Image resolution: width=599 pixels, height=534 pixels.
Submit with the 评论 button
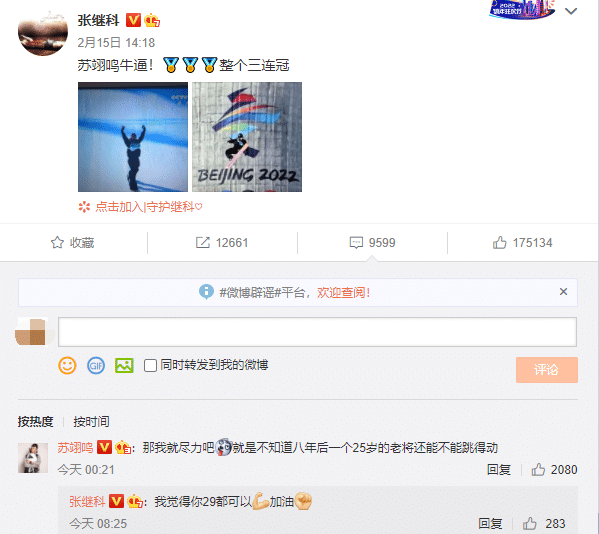pos(547,370)
